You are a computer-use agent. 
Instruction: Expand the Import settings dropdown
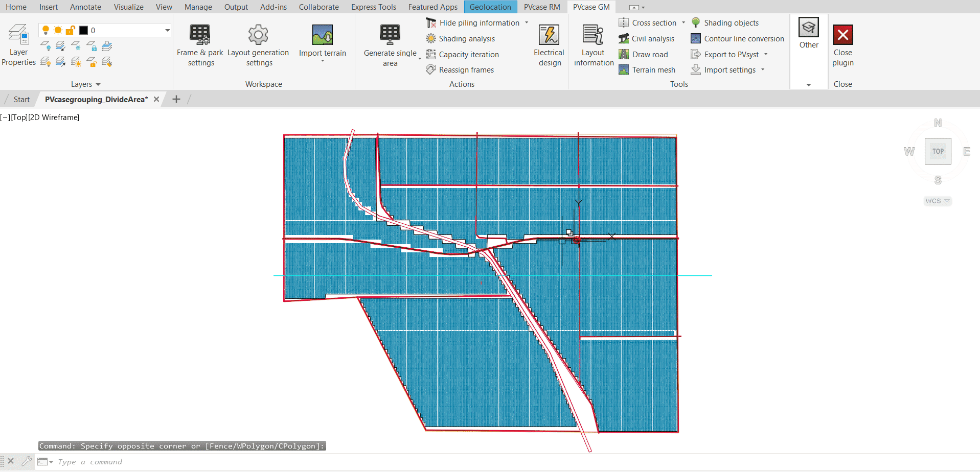(763, 69)
